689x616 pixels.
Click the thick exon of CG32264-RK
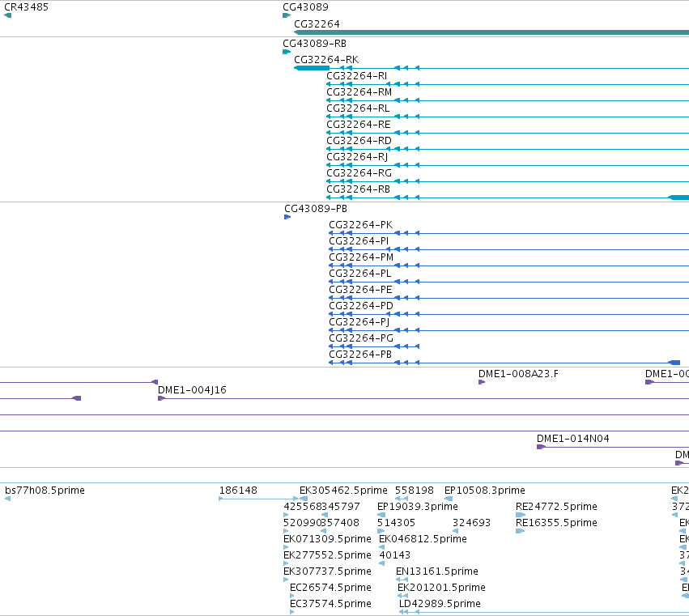tap(312, 68)
